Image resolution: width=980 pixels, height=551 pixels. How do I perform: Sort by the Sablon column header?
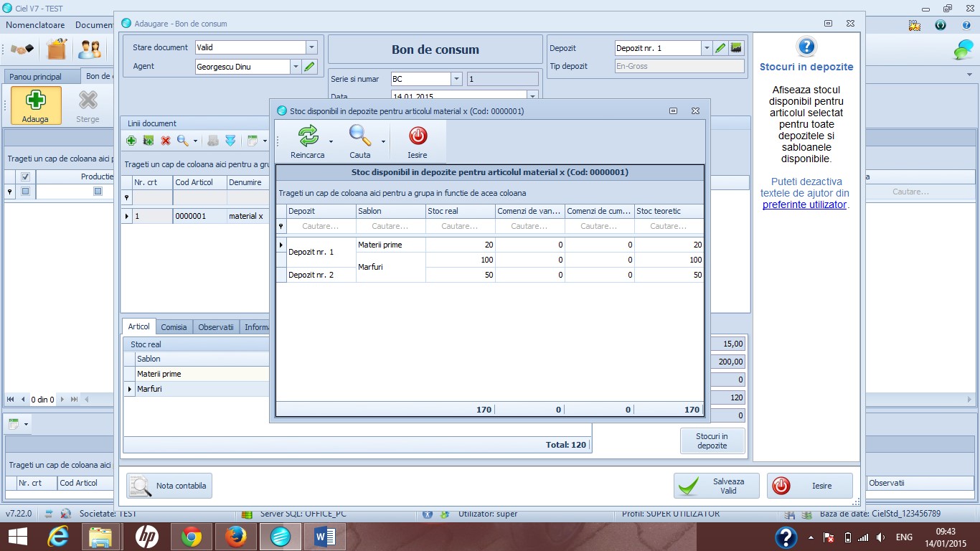point(391,211)
